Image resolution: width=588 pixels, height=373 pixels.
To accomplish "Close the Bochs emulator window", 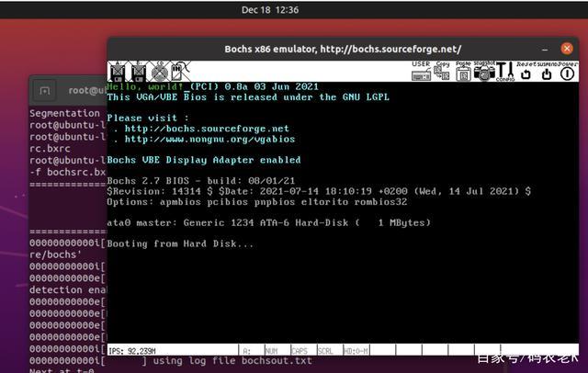I will point(567,49).
